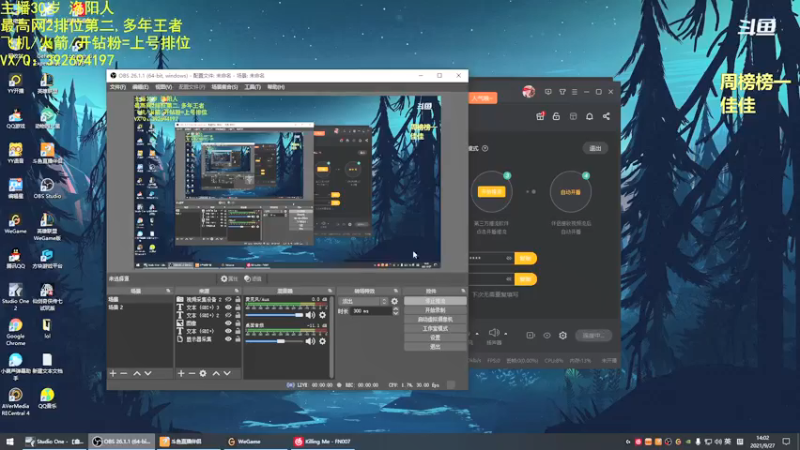Open the 文件(F) menu in OBS
The height and width of the screenshot is (450, 800).
tap(118, 87)
